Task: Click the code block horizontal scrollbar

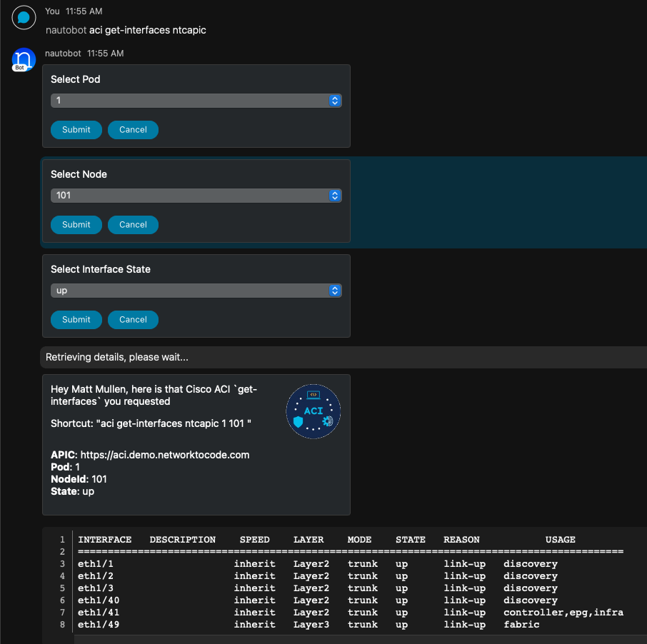Action: pos(357,639)
